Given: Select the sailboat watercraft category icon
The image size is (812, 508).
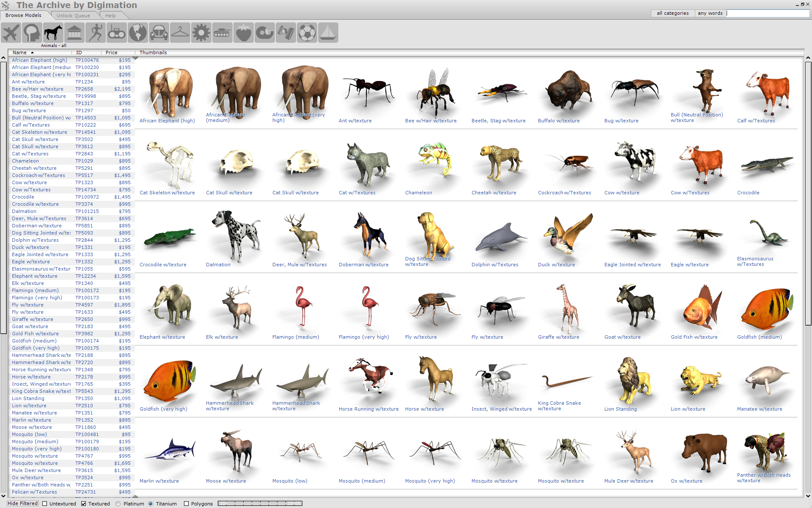Looking at the screenshot, I should click(x=328, y=33).
